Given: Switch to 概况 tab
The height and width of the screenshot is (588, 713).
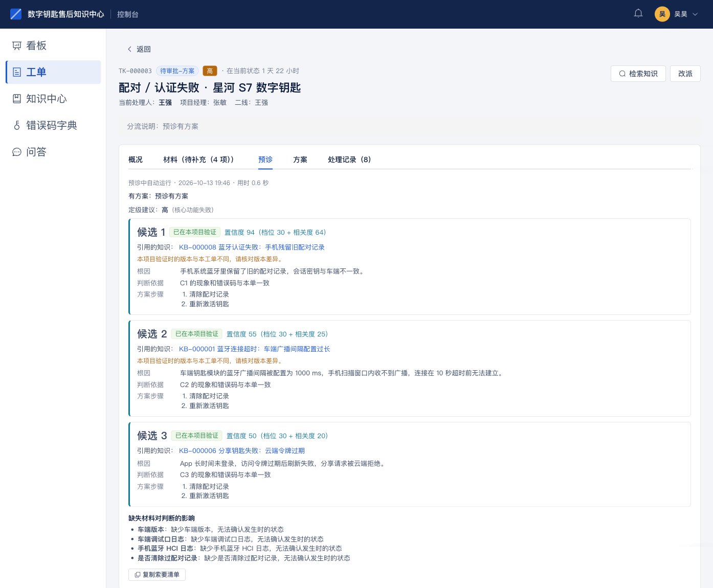Looking at the screenshot, I should [136, 160].
